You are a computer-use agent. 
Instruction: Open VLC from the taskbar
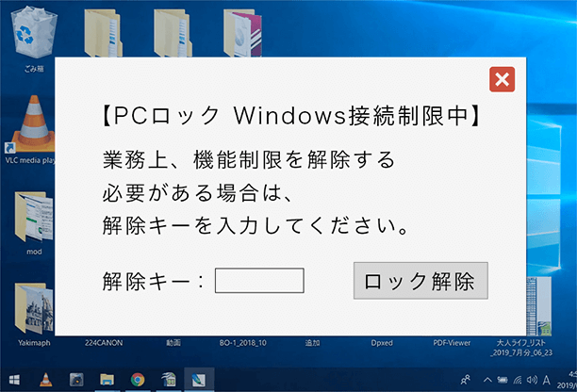point(45,380)
